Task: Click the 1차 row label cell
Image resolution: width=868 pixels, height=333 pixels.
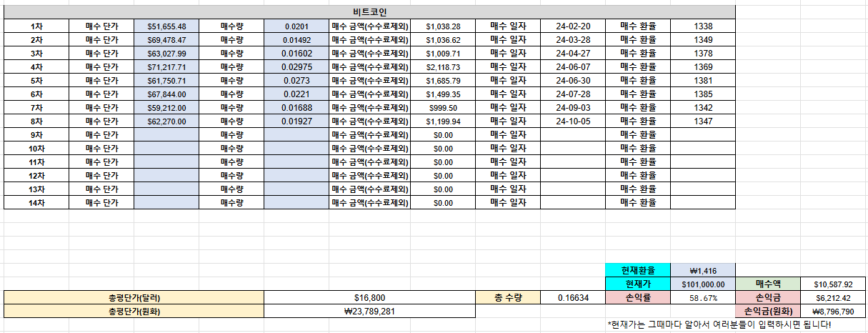Action: [x=36, y=26]
